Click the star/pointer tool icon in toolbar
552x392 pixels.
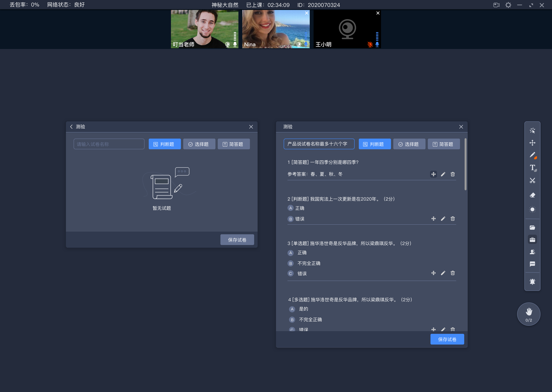coord(532,130)
